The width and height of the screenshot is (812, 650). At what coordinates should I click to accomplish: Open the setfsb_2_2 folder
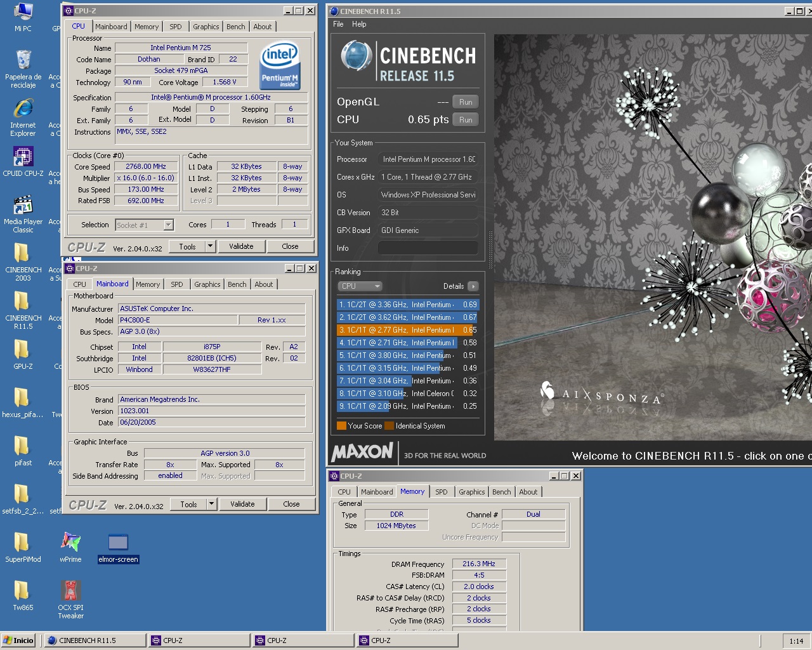point(23,499)
